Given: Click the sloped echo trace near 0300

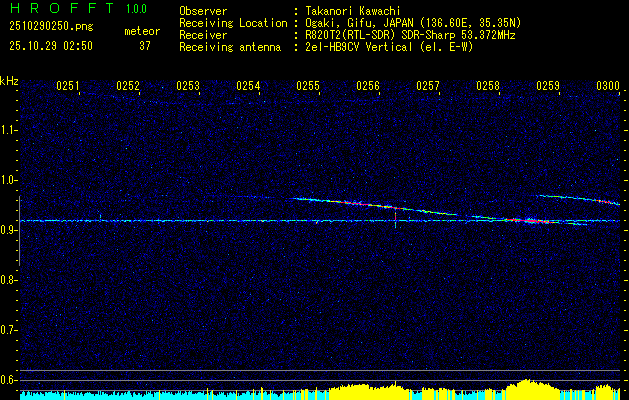Looking at the screenshot, I should (578, 200).
